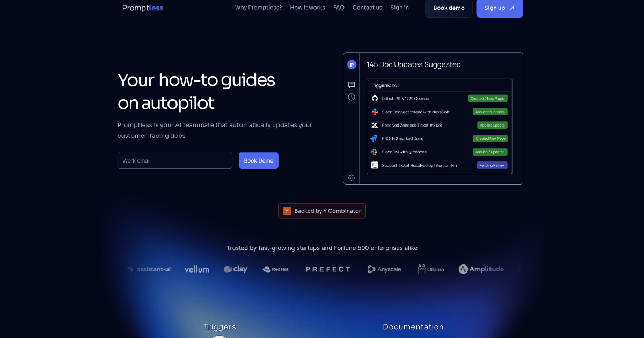This screenshot has width=644, height=338.
Task: Click the Backed by Y Combinator badge
Action: [322, 211]
